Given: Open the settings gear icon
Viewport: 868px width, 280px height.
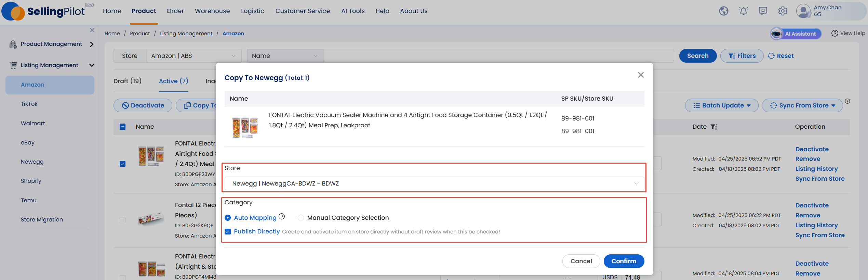Looking at the screenshot, I should (783, 11).
